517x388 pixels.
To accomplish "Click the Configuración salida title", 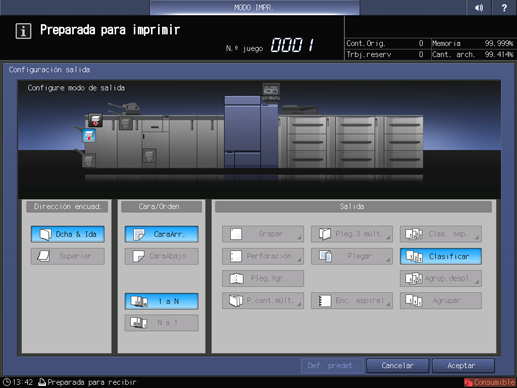I will (x=49, y=70).
